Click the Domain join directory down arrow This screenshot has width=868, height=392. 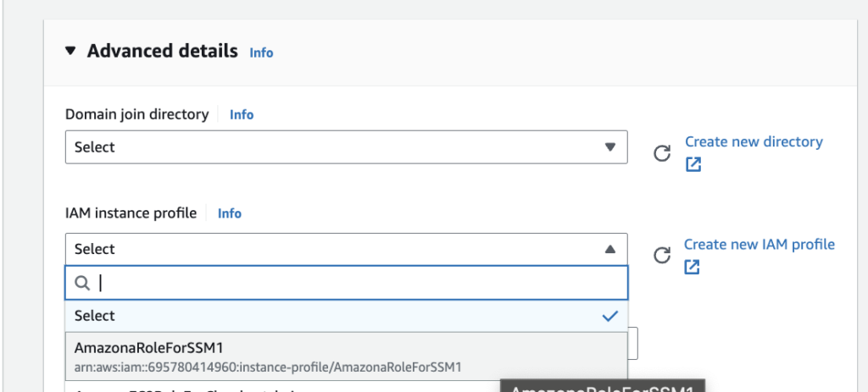coord(609,147)
